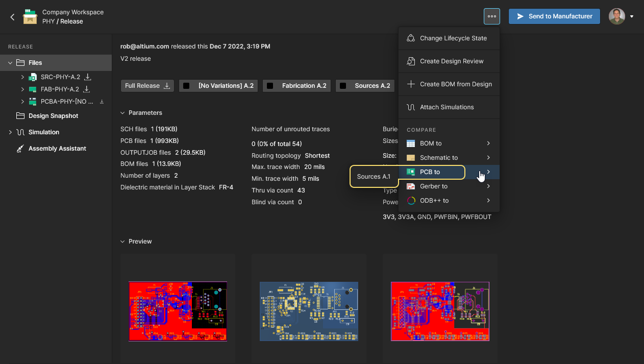Click the Company Workspace box icon
Viewport: 644px width, 364px height.
pos(30,17)
